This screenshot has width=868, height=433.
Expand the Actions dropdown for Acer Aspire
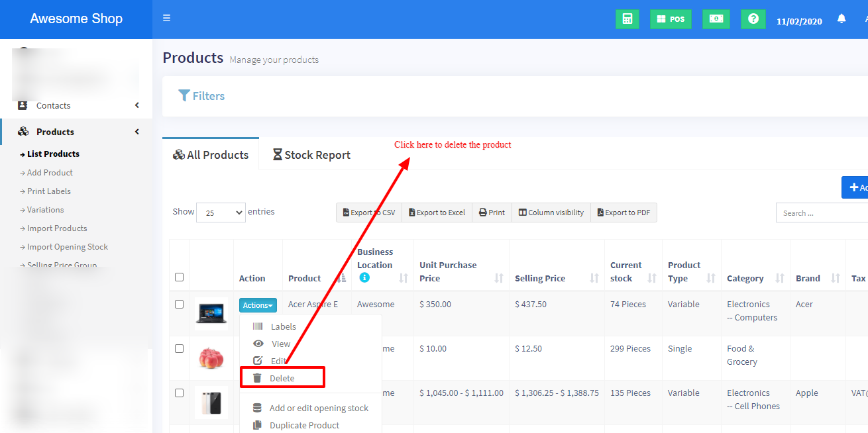tap(258, 305)
